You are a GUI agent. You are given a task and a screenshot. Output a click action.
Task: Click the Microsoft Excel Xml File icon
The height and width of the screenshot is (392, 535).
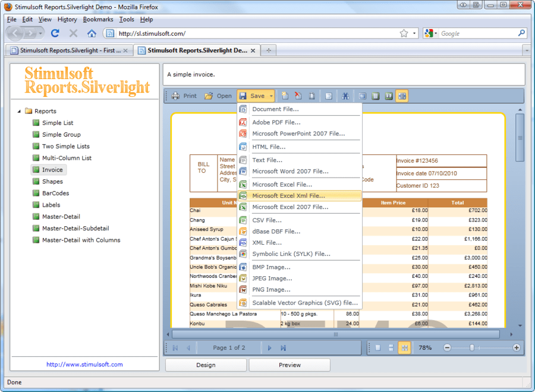click(x=243, y=195)
